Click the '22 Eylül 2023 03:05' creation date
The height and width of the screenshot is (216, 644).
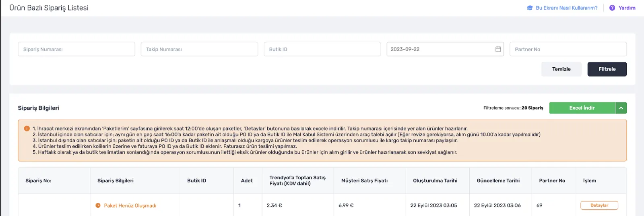(x=433, y=206)
